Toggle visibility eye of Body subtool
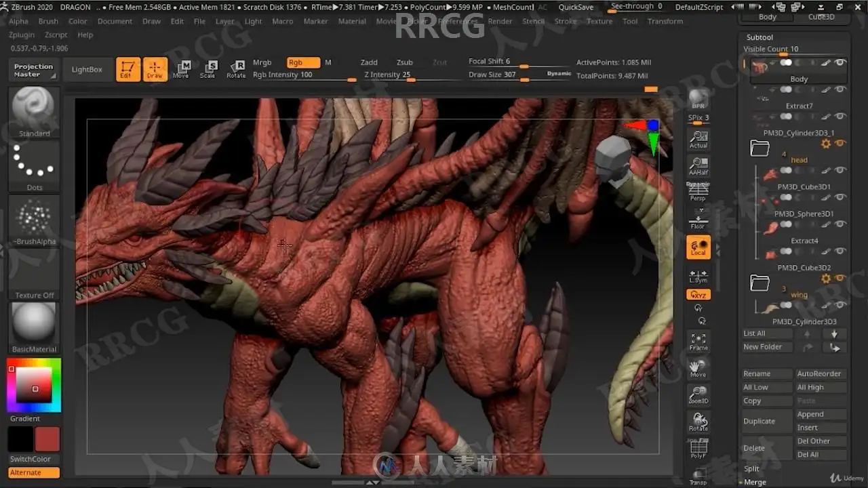The width and height of the screenshot is (868, 488). coord(840,63)
